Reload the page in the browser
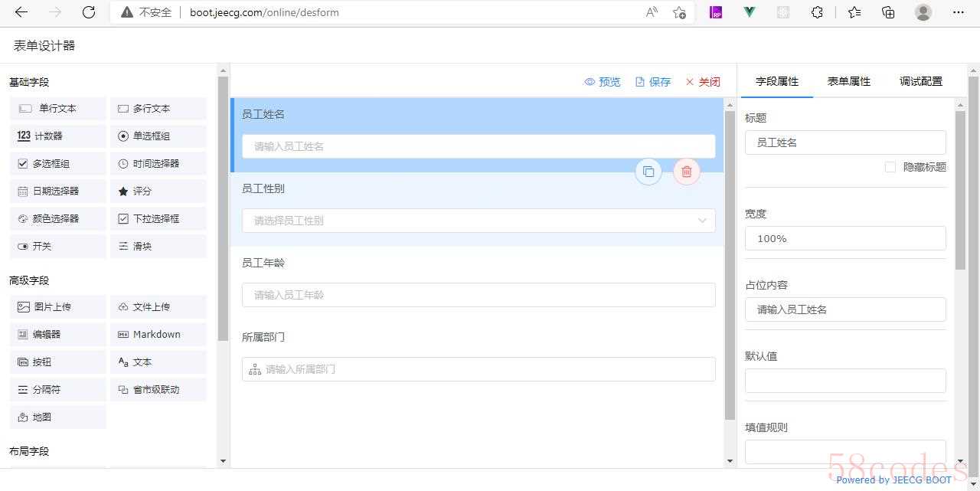Image resolution: width=980 pixels, height=491 pixels. (89, 12)
